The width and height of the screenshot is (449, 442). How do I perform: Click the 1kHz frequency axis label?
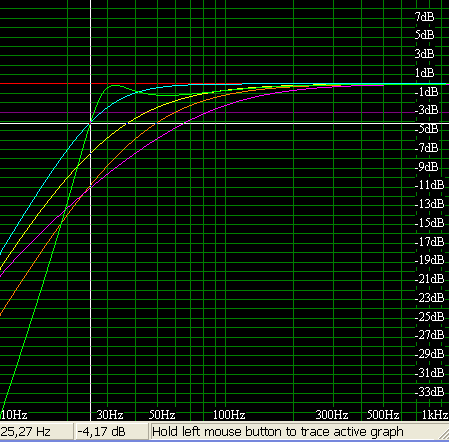(x=435, y=415)
